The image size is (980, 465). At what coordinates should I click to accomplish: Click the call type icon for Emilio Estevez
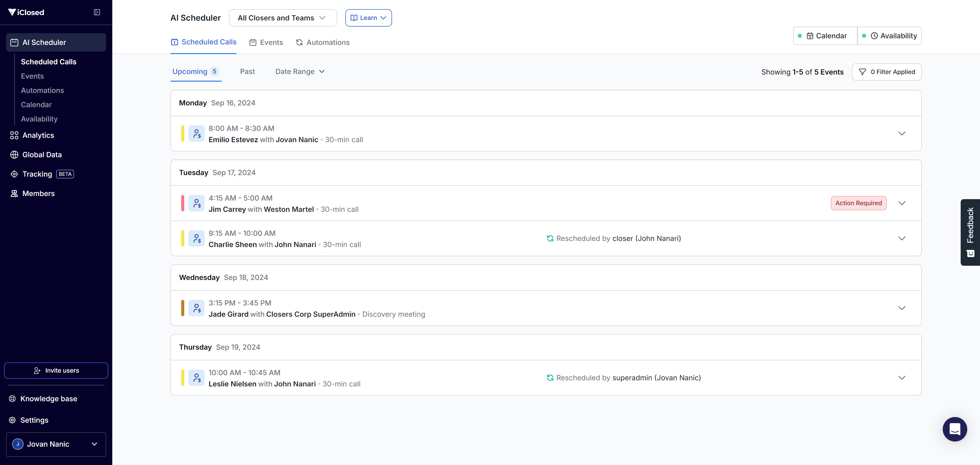(196, 133)
